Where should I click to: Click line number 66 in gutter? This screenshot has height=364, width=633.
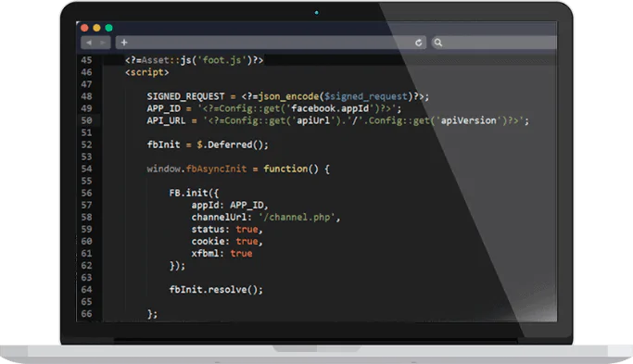click(x=86, y=314)
